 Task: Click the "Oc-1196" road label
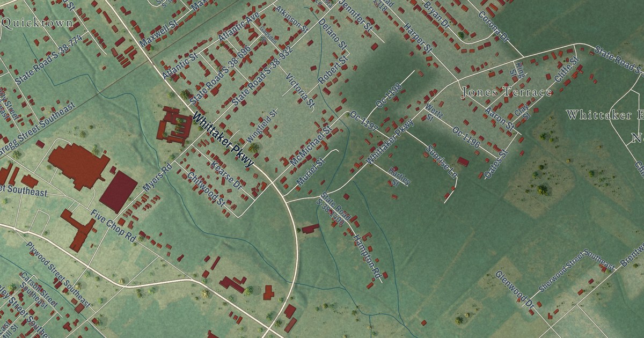[x=466, y=137]
